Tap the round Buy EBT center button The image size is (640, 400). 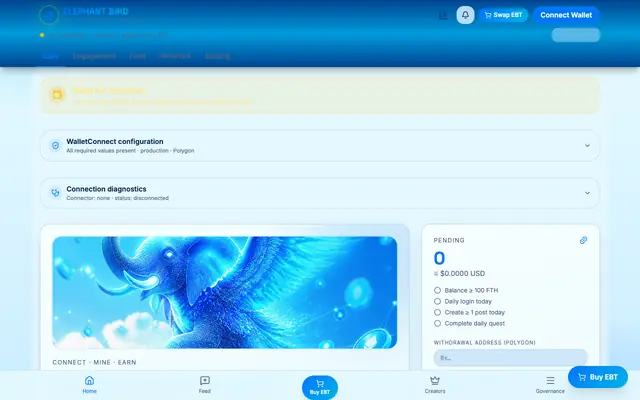tap(320, 387)
